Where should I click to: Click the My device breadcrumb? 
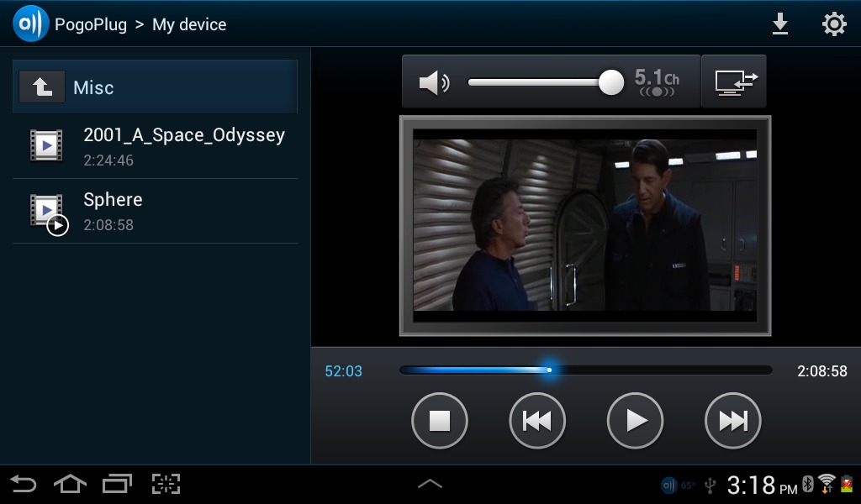[189, 24]
